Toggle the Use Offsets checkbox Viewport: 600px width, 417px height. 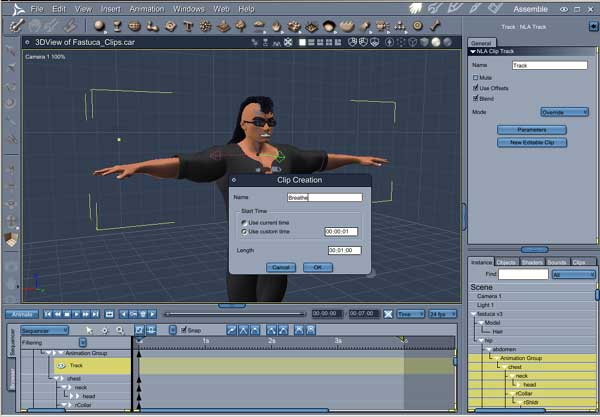click(475, 88)
